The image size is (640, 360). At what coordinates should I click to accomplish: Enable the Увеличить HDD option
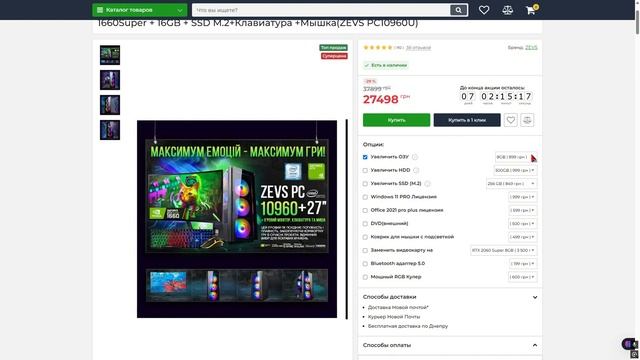pos(365,170)
